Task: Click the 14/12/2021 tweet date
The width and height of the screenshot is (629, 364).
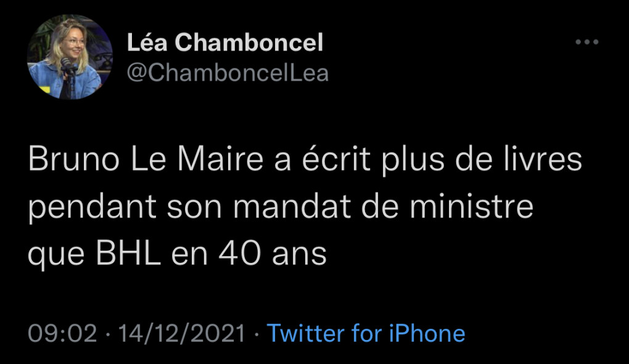Action: point(182,333)
